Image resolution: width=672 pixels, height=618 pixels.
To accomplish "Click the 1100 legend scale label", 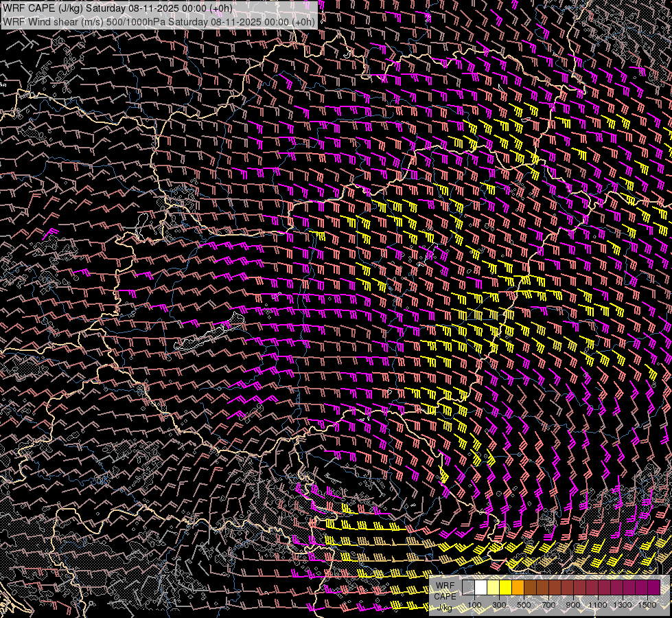I will (598, 605).
